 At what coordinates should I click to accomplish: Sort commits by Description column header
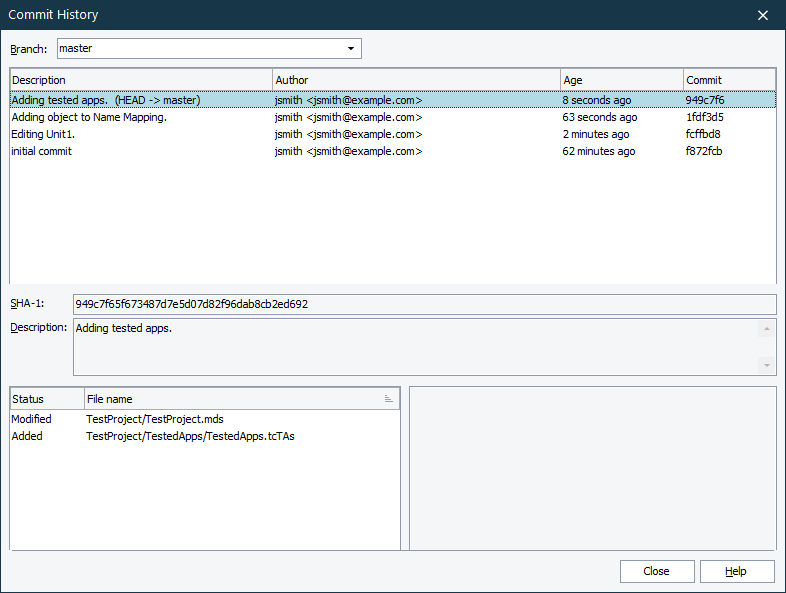coord(140,80)
